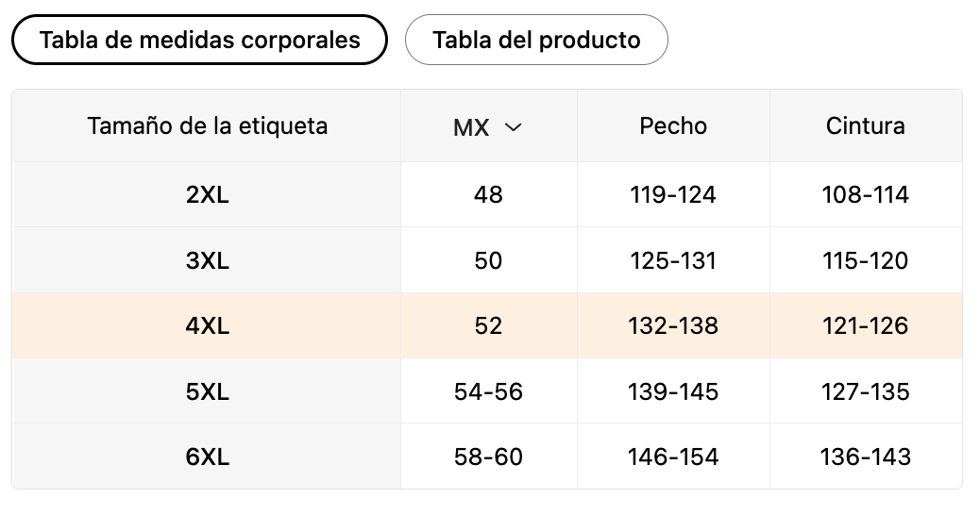Open the Tabla del producto tab
Screen dimensions: 980x515
[536, 40]
